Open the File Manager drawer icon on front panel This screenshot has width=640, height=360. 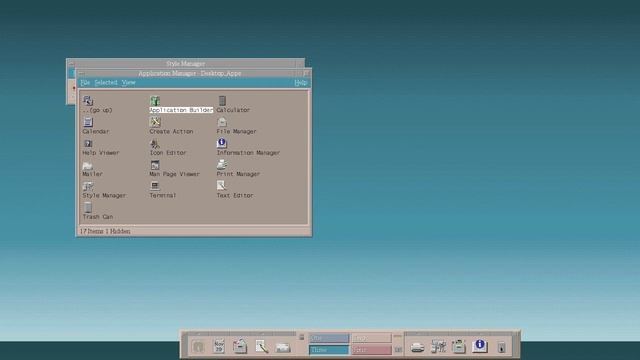point(240,347)
